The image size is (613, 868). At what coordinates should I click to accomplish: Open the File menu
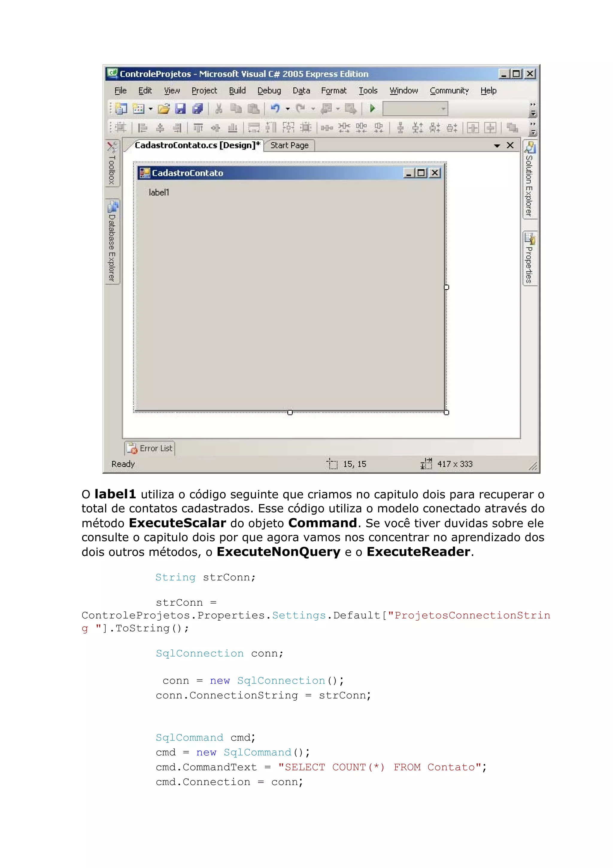121,91
